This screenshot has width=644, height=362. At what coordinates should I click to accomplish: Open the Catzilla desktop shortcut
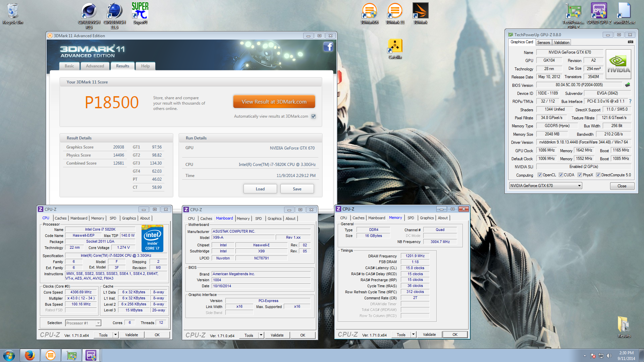point(395,49)
